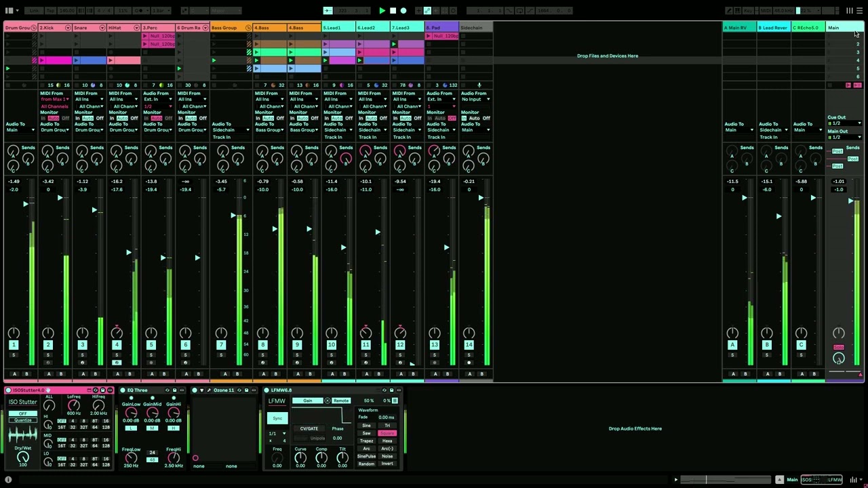868x488 pixels.
Task: Toggle ISOStutter4.0 device activator
Action: [7, 390]
